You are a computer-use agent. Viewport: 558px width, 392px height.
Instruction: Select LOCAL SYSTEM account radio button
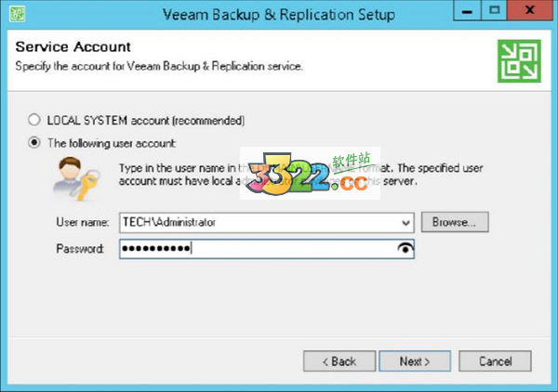(x=34, y=120)
